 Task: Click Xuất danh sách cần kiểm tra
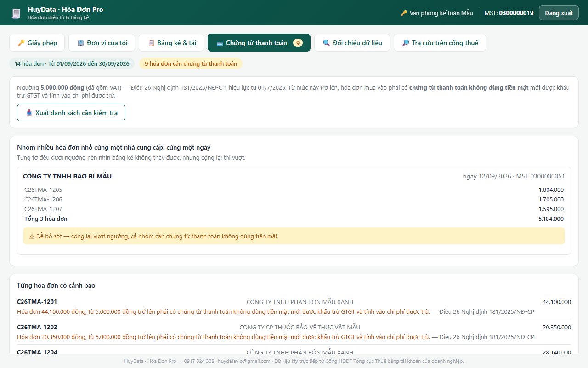(71, 113)
